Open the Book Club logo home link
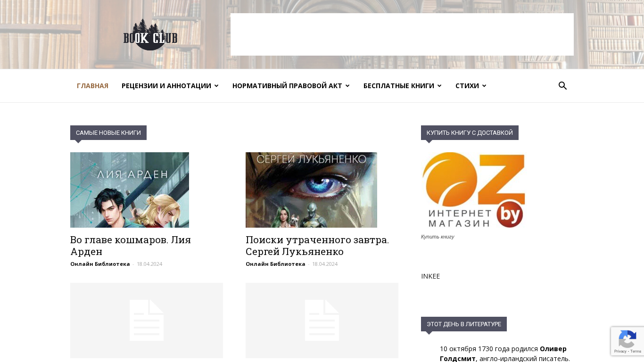This screenshot has width=644, height=362. (150, 34)
